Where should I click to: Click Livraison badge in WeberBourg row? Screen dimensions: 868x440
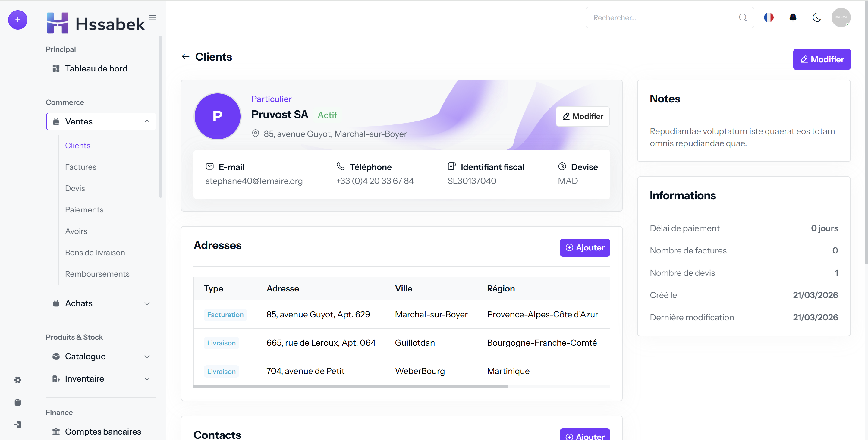[221, 371]
